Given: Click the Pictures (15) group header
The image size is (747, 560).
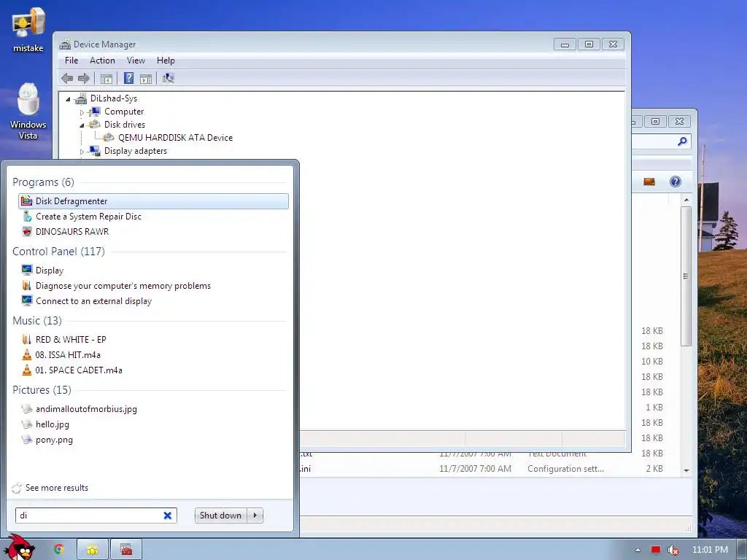Looking at the screenshot, I should click(x=42, y=390).
